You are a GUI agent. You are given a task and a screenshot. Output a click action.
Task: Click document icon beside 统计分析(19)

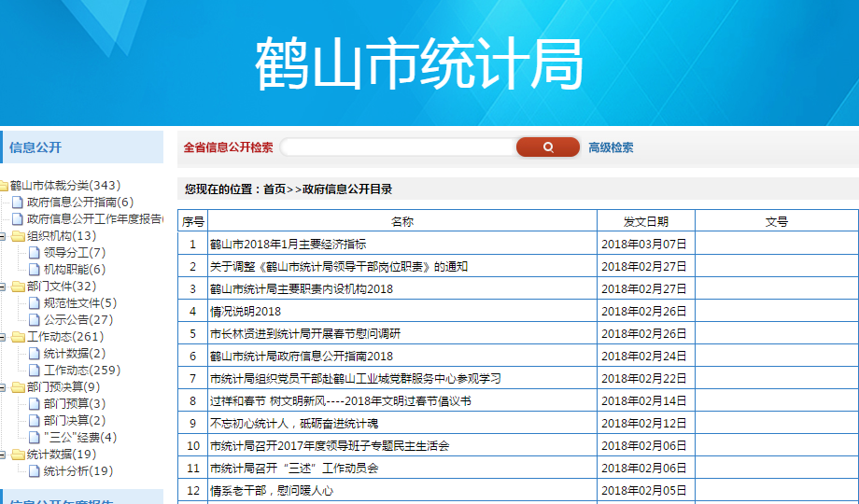point(34,471)
